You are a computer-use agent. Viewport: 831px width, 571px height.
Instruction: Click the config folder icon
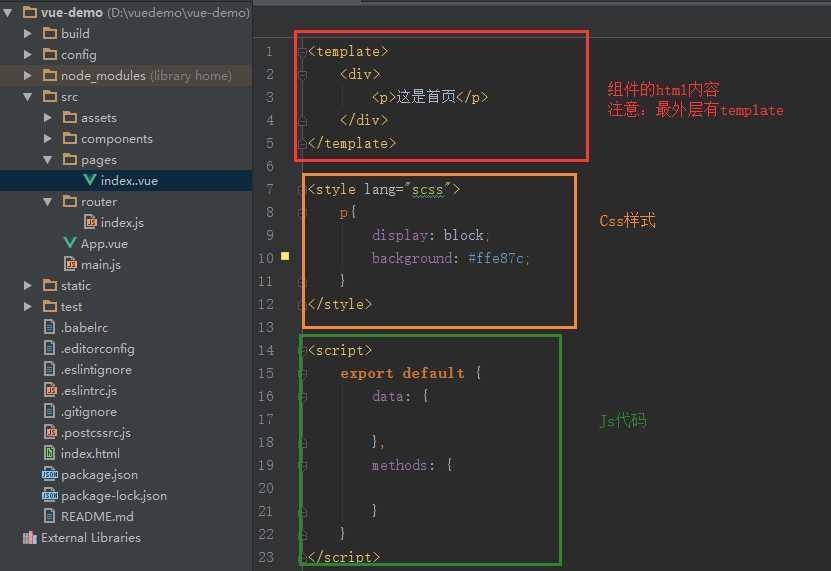click(x=50, y=55)
